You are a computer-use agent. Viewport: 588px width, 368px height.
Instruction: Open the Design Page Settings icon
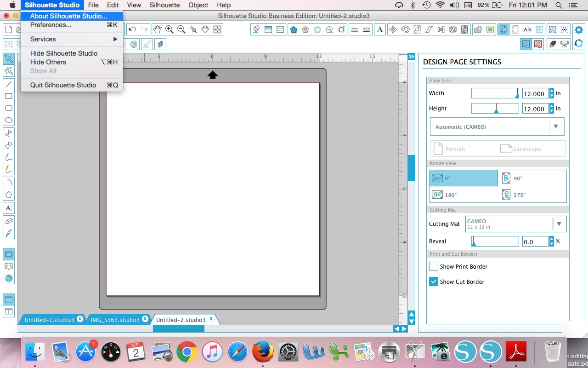pyautogui.click(x=503, y=30)
